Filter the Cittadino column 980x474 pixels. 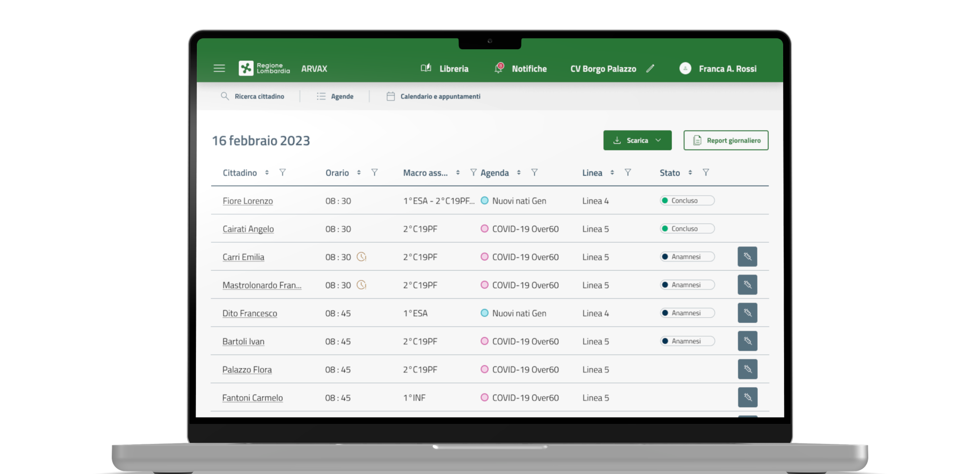283,172
